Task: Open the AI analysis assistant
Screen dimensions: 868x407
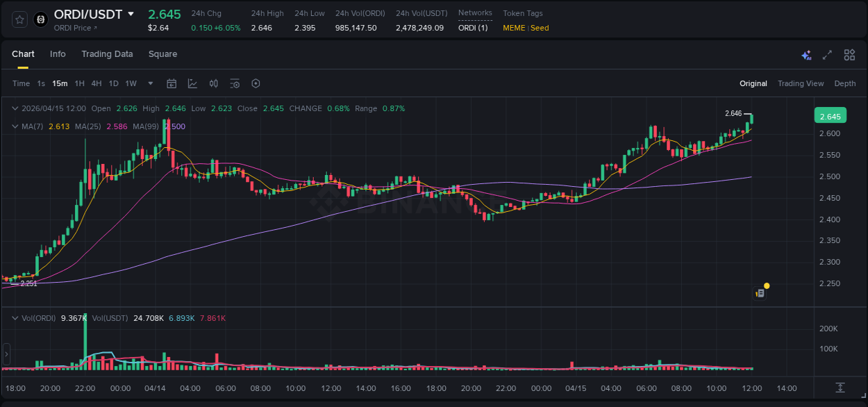Action: [805, 54]
